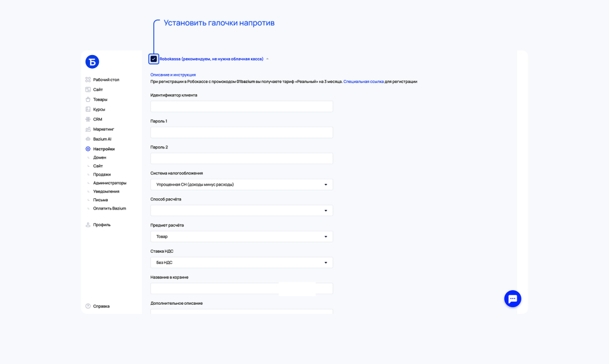
Task: Open the Специальная ссылка link
Action: (x=363, y=81)
